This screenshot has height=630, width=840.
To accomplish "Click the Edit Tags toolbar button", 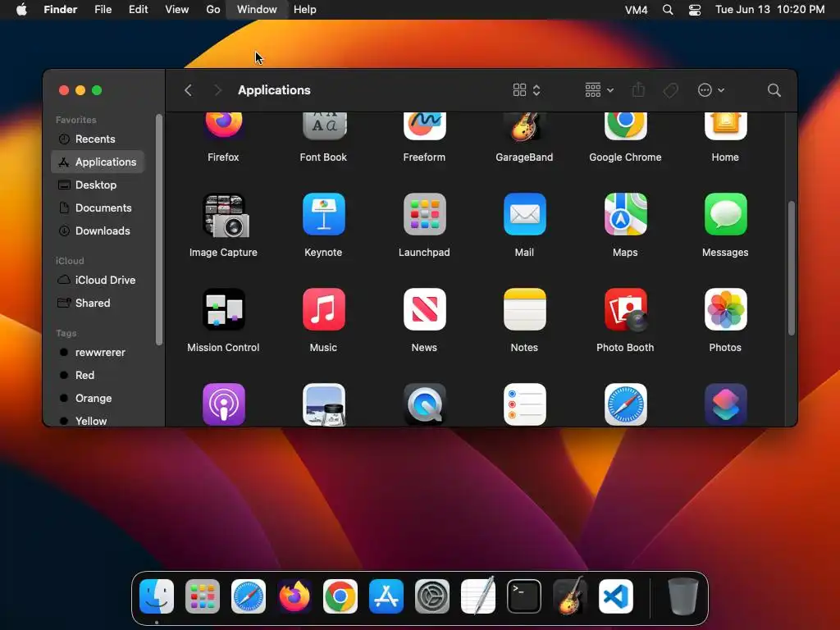I will (x=670, y=90).
